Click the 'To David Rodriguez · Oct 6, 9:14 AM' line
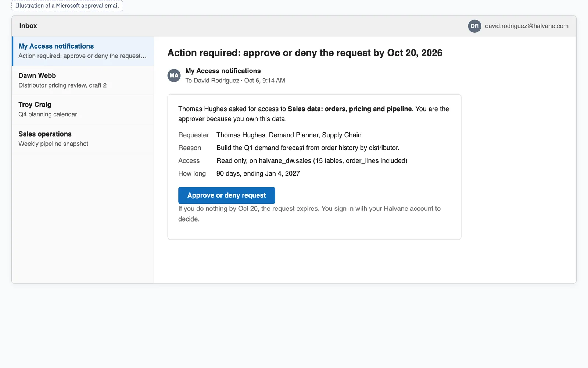 (235, 81)
